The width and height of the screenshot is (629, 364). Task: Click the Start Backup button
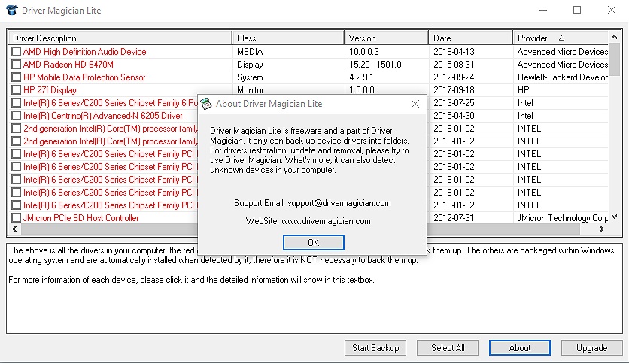click(x=375, y=348)
